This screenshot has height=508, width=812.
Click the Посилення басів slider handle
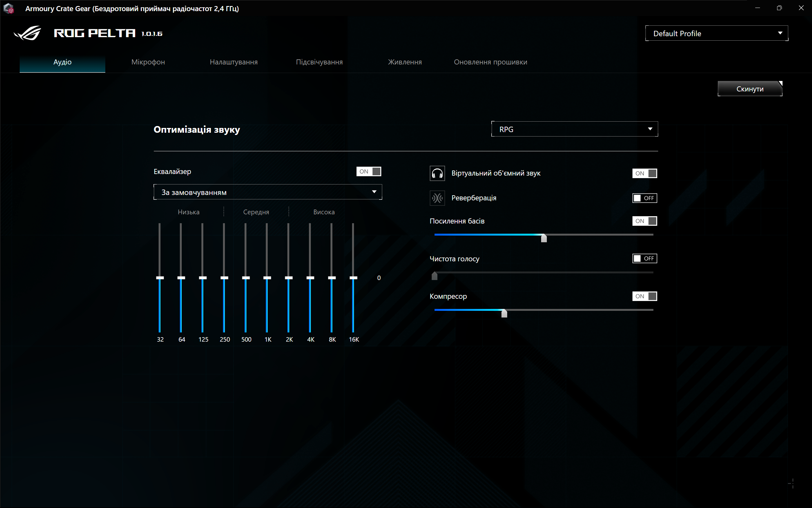[x=544, y=238]
